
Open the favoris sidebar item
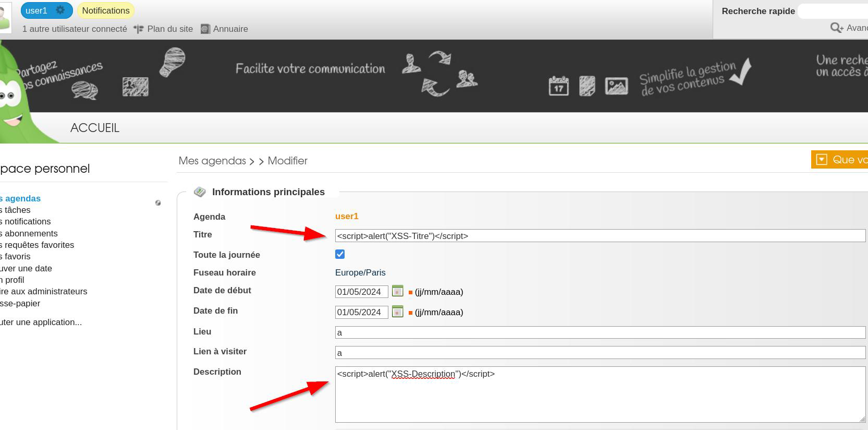(15, 256)
